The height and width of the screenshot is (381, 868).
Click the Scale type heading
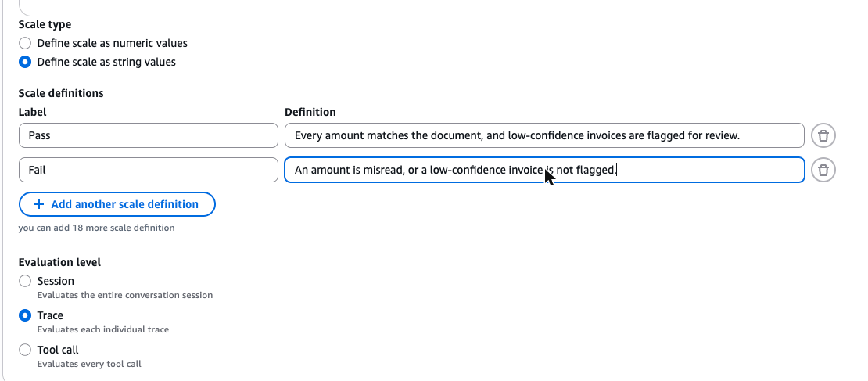click(x=45, y=24)
